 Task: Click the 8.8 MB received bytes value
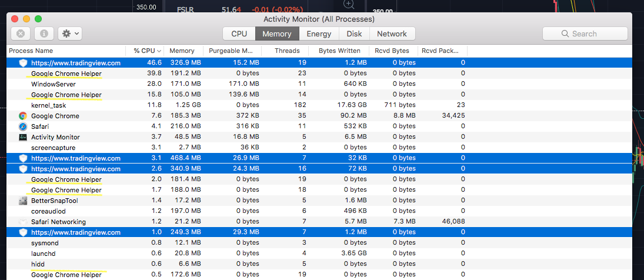405,116
